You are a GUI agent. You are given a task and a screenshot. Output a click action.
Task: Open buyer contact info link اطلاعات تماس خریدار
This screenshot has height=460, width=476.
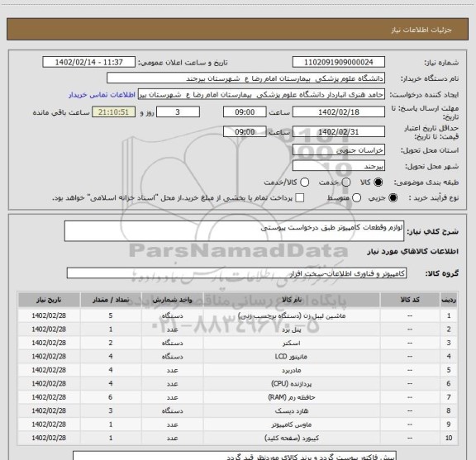[x=102, y=95]
